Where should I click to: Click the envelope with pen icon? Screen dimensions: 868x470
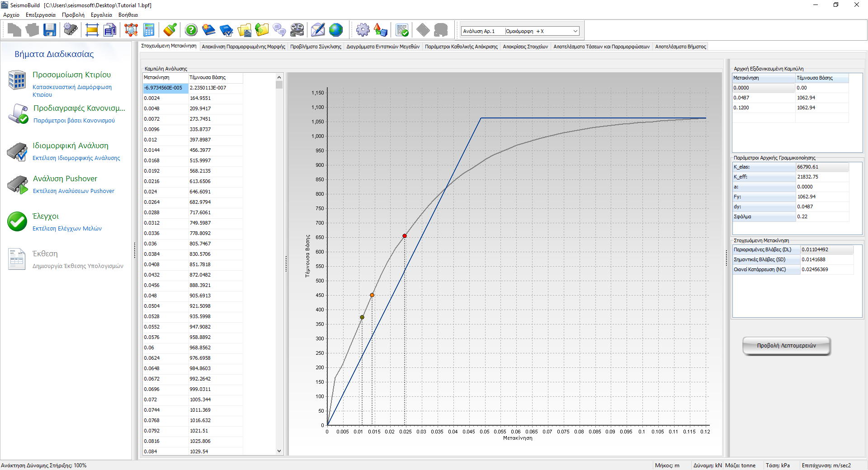318,30
